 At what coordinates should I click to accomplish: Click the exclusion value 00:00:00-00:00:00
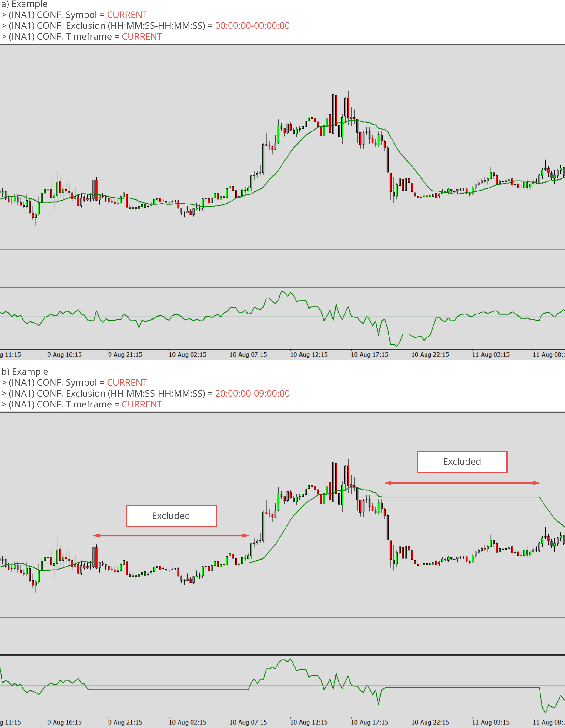coord(252,26)
